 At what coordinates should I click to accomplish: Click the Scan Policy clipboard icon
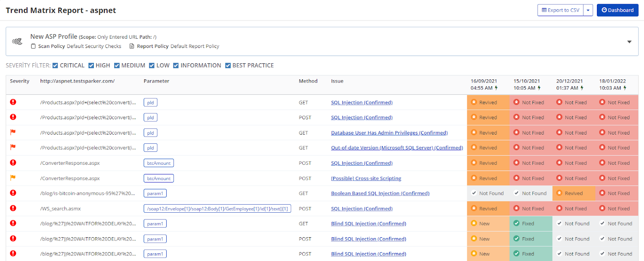point(33,46)
